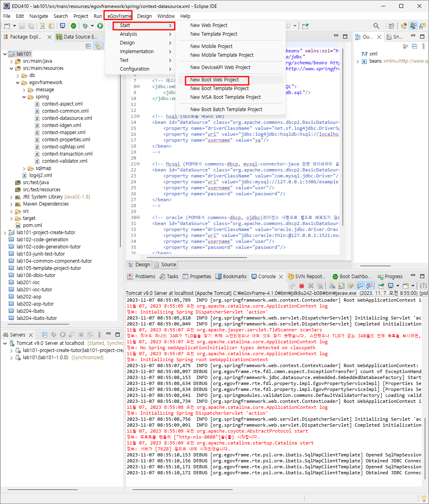429x504 pixels.
Task: Click the Word Wrap icon in Console
Action: pos(350,286)
